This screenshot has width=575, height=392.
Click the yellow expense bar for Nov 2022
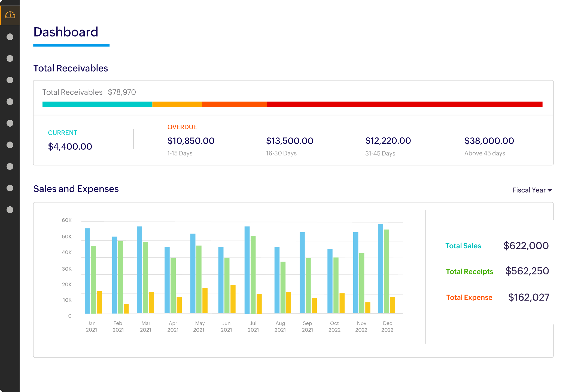(368, 308)
